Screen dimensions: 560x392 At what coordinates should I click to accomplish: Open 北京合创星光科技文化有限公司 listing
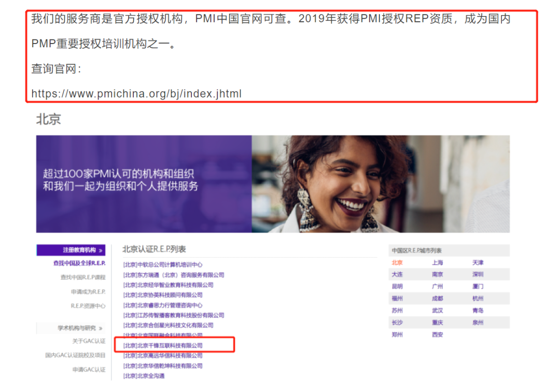[x=168, y=325]
